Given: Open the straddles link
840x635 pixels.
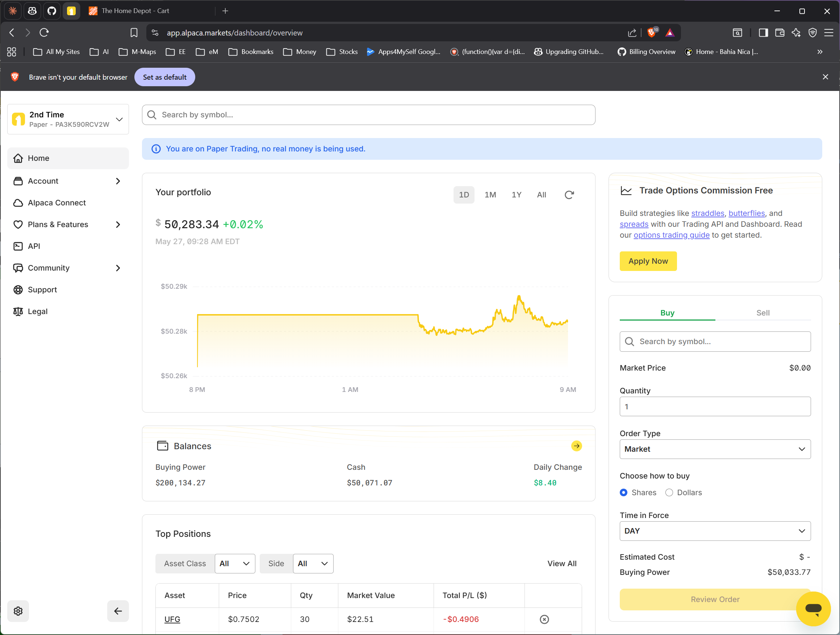Looking at the screenshot, I should (x=708, y=213).
